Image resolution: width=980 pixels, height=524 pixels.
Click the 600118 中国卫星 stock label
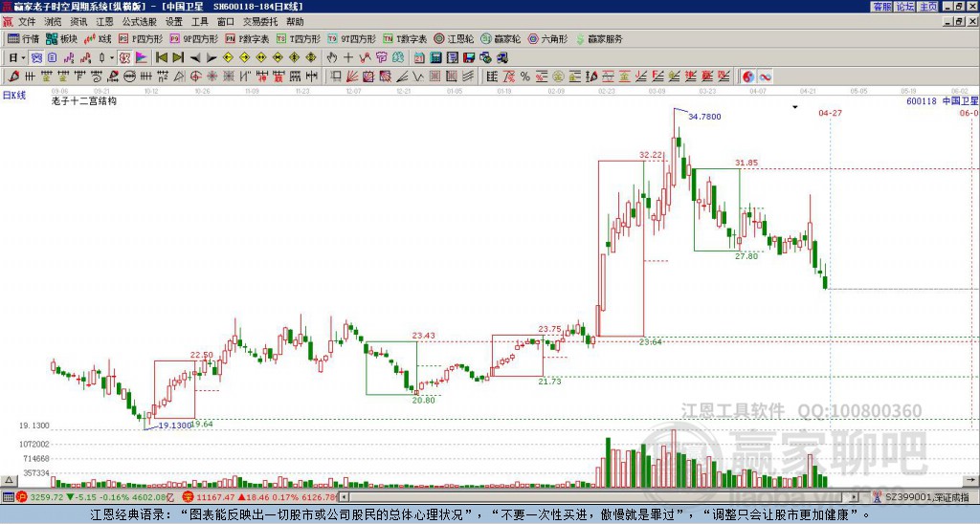point(942,100)
